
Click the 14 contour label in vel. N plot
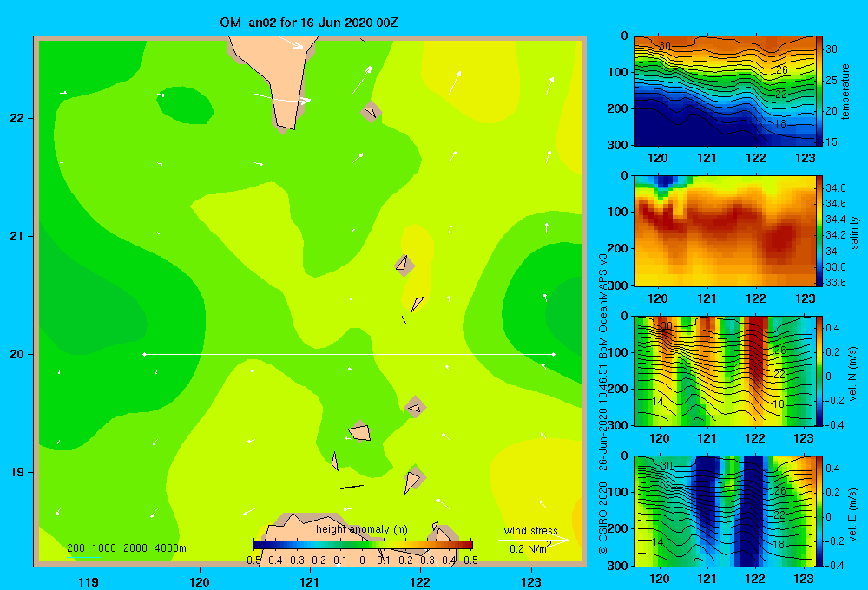[x=657, y=401]
